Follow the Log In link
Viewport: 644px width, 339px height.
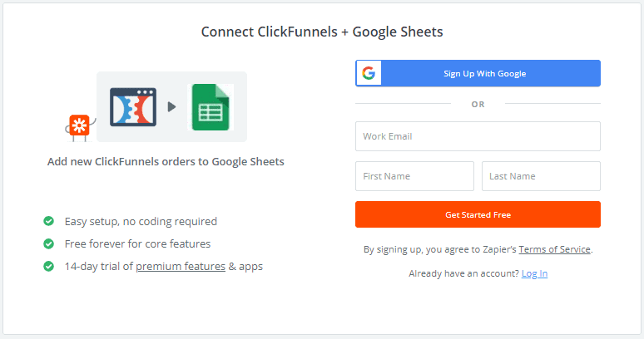[534, 273]
